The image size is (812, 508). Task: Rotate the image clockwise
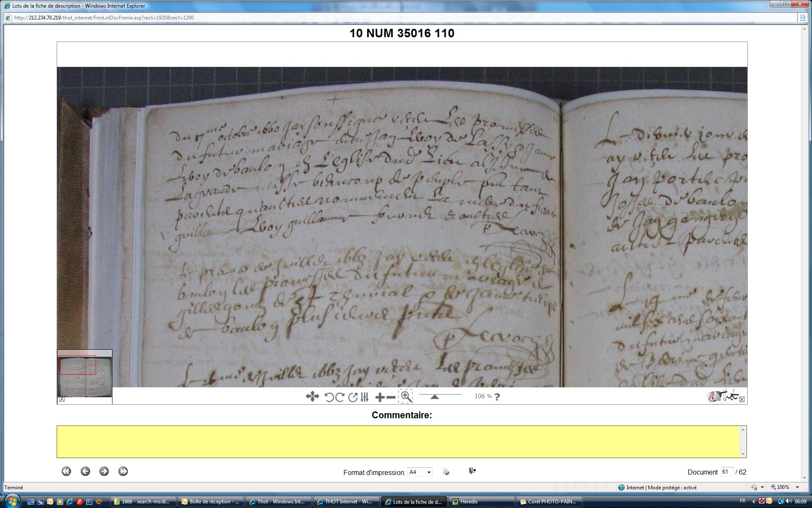coord(340,397)
